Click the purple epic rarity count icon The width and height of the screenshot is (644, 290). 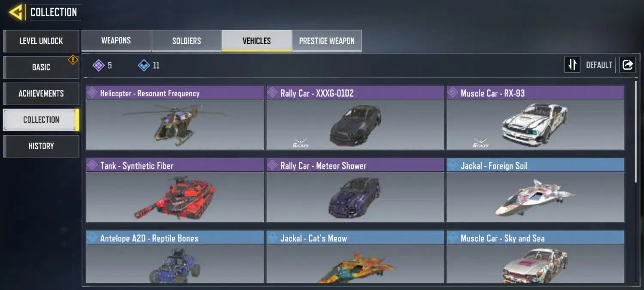pos(99,65)
